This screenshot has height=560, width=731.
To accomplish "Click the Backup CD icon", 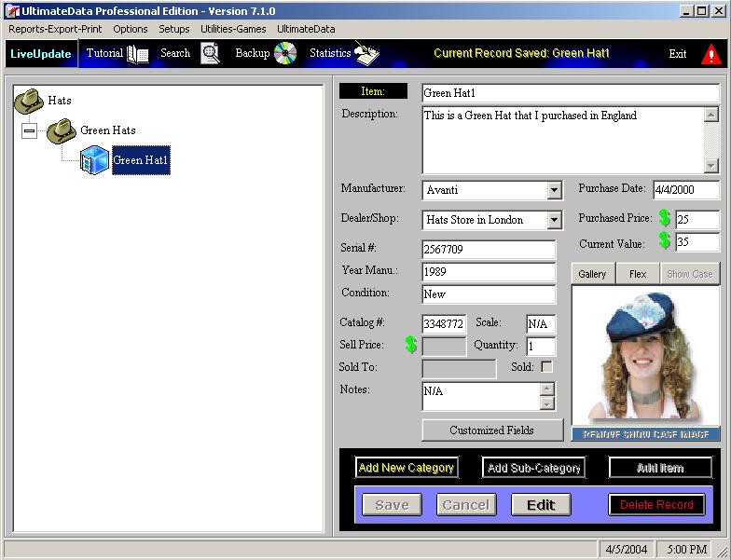I will [x=284, y=54].
